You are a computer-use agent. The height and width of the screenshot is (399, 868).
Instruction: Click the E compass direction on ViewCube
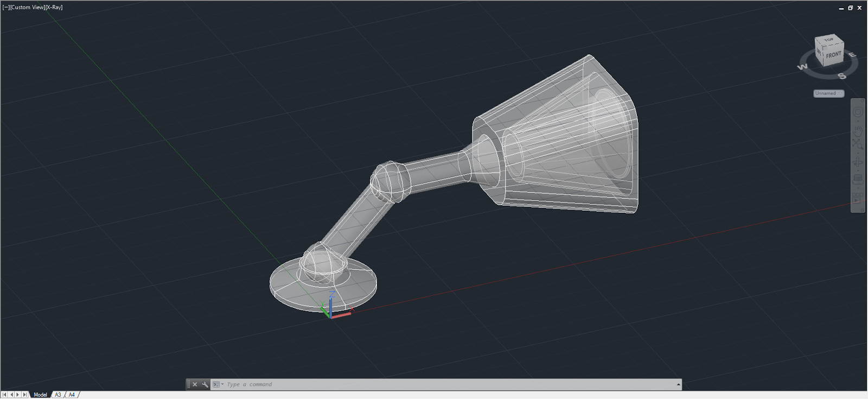(x=852, y=54)
